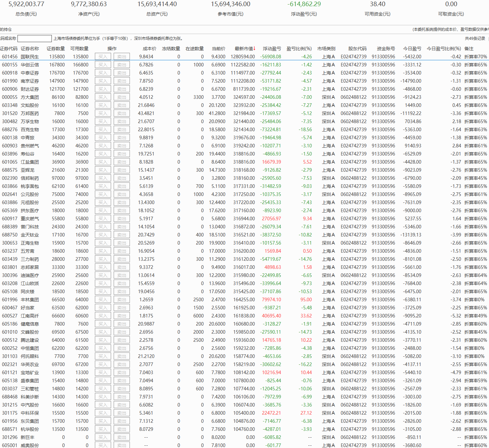Click 买入 button for 国联民生
Viewport: 489px width, 448px height.
pyautogui.click(x=103, y=57)
